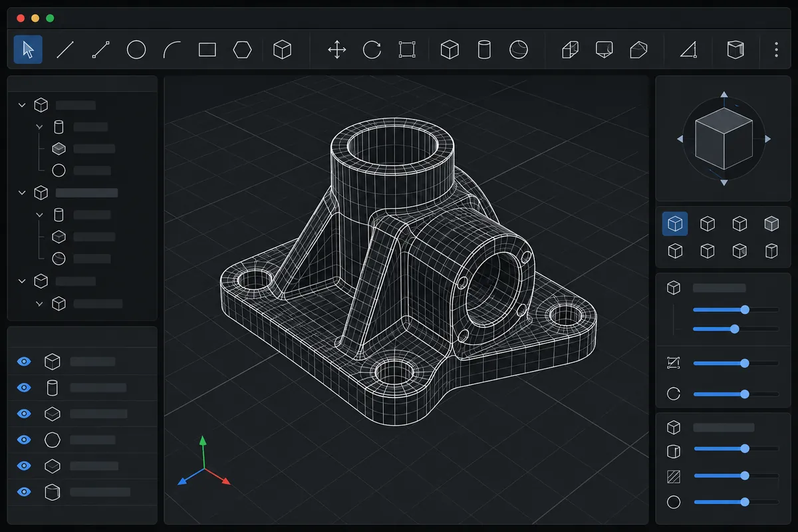Screen dimensions: 798x532
Task: Choose the plain line drawing tool
Action: tap(65, 49)
